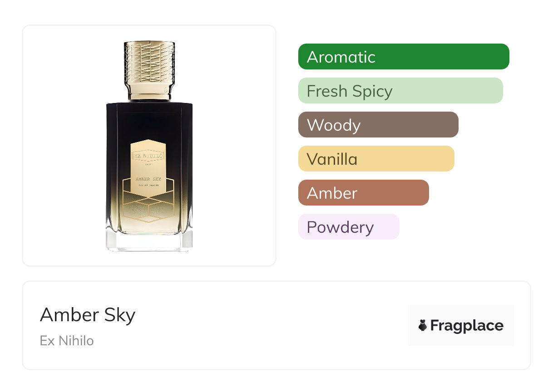Select the light green Fresh Spicy bar
The image size is (553, 392).
click(400, 91)
